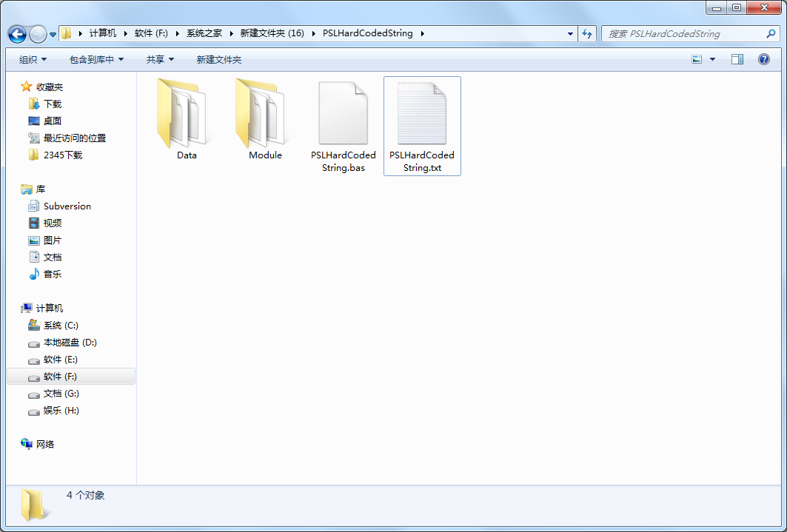
Task: Click the 网络 globe icon
Action: pos(26,444)
